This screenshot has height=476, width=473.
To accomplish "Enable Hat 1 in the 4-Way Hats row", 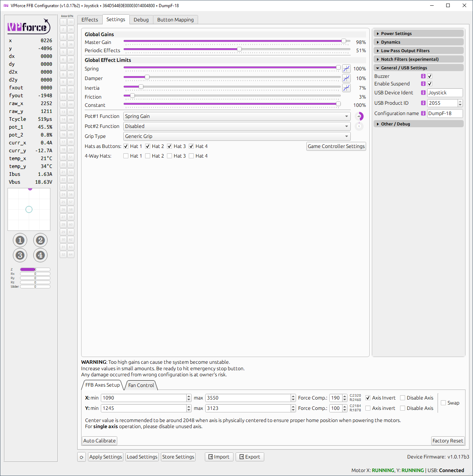I will (x=126, y=155).
